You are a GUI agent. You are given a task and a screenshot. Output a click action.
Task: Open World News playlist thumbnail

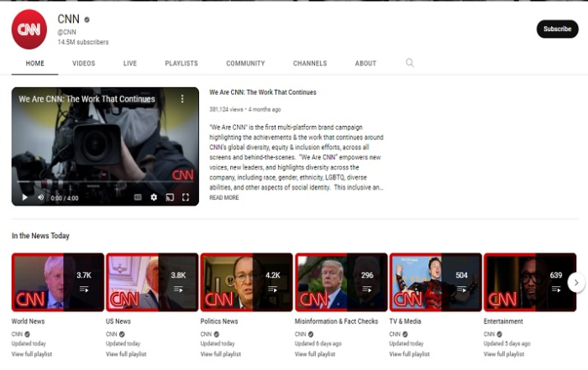pyautogui.click(x=58, y=283)
